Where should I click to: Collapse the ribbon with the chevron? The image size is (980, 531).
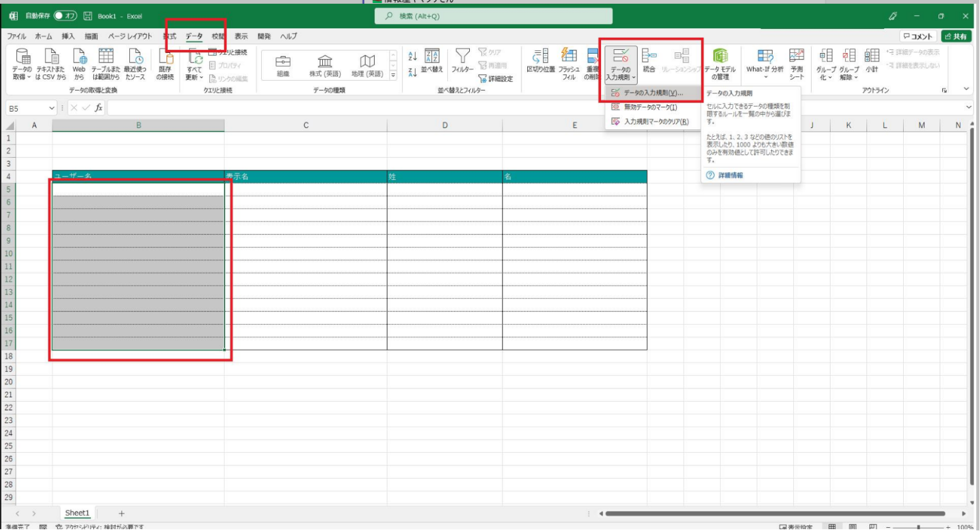coord(966,90)
